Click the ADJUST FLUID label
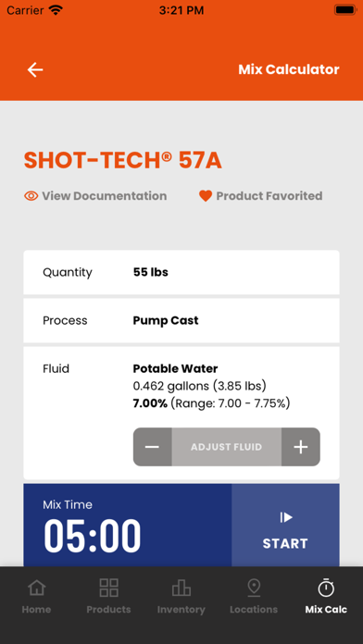363x644 pixels. [227, 447]
